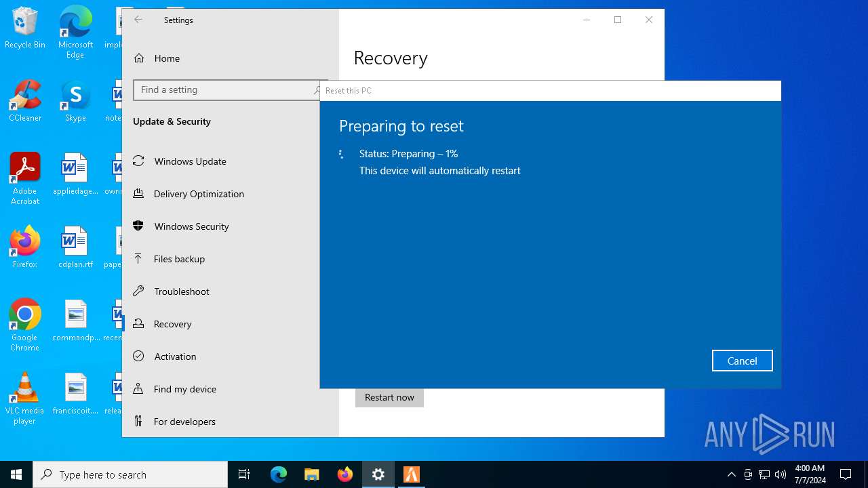Click the 'Status: Preparing – 1%' text
The image size is (868, 488).
point(408,154)
